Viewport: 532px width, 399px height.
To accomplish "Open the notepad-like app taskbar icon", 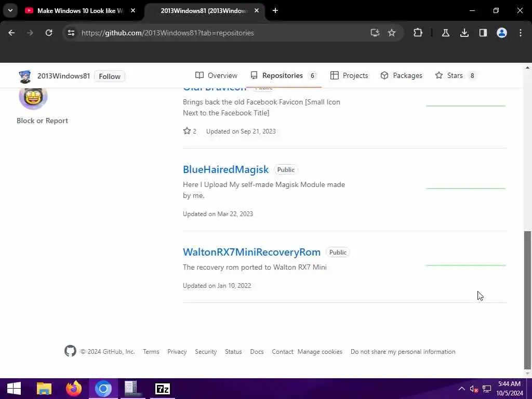I will coord(132,389).
